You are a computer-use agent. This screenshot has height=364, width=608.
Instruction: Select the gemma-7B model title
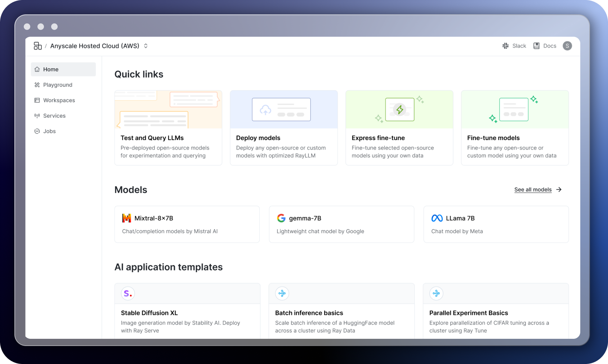coord(305,218)
